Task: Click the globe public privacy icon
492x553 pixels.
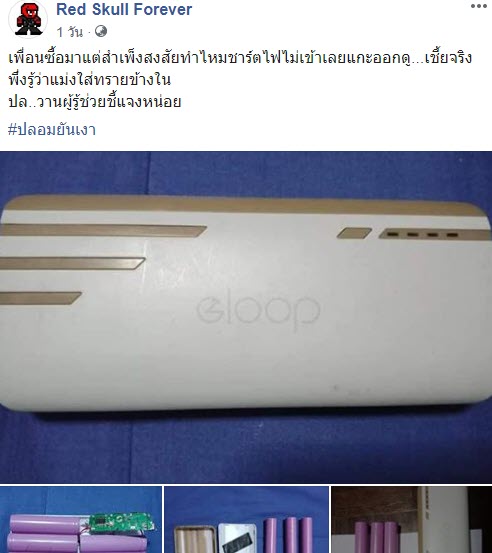Action: click(x=101, y=32)
